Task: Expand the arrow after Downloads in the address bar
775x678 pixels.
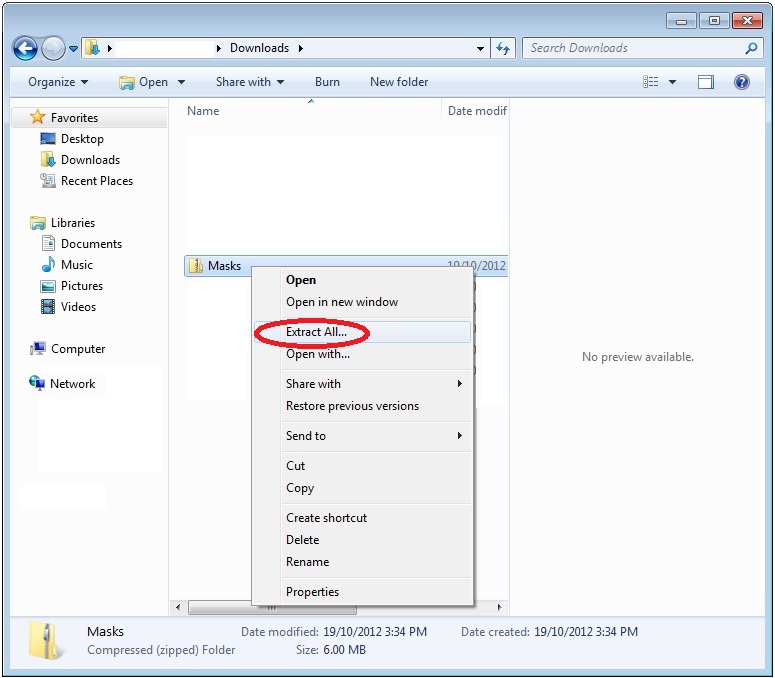Action: [x=301, y=48]
